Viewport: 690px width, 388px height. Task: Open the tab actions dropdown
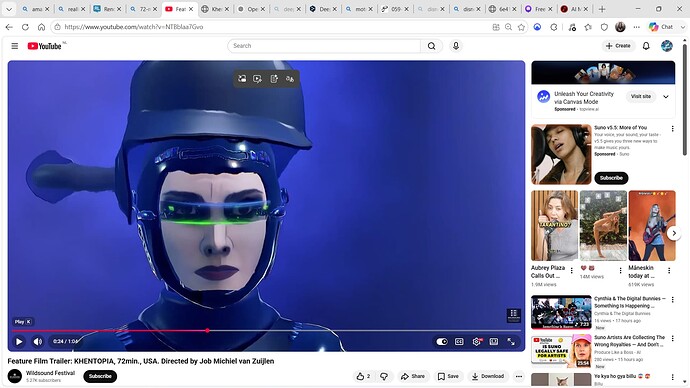[x=9, y=9]
